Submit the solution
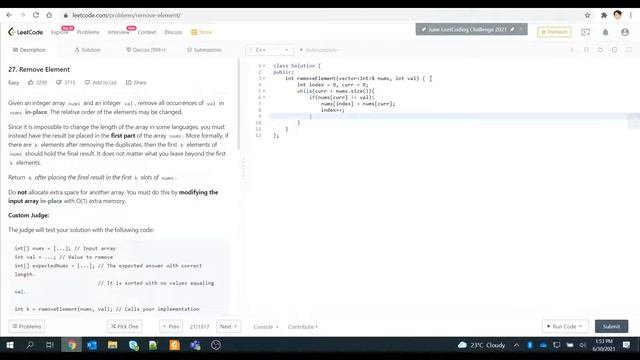The image size is (640, 360). pyautogui.click(x=611, y=327)
